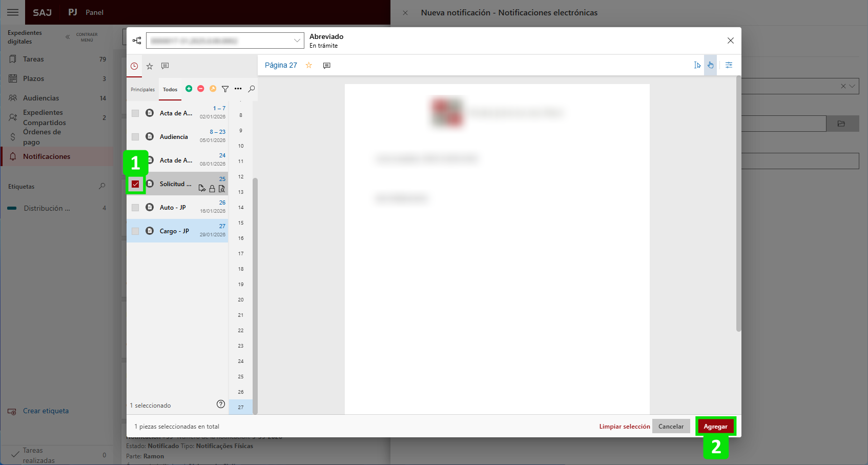Switch to the Principales tab
The width and height of the screenshot is (868, 465).
[142, 90]
